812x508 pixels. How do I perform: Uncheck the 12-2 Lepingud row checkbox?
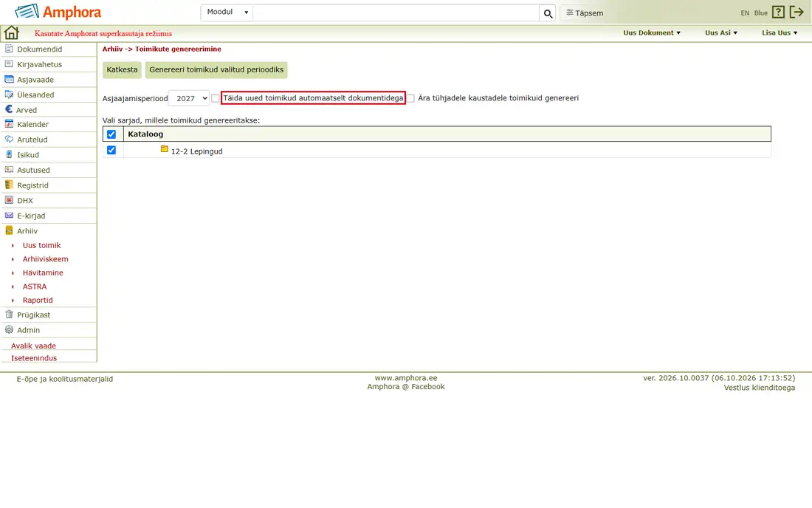[111, 150]
